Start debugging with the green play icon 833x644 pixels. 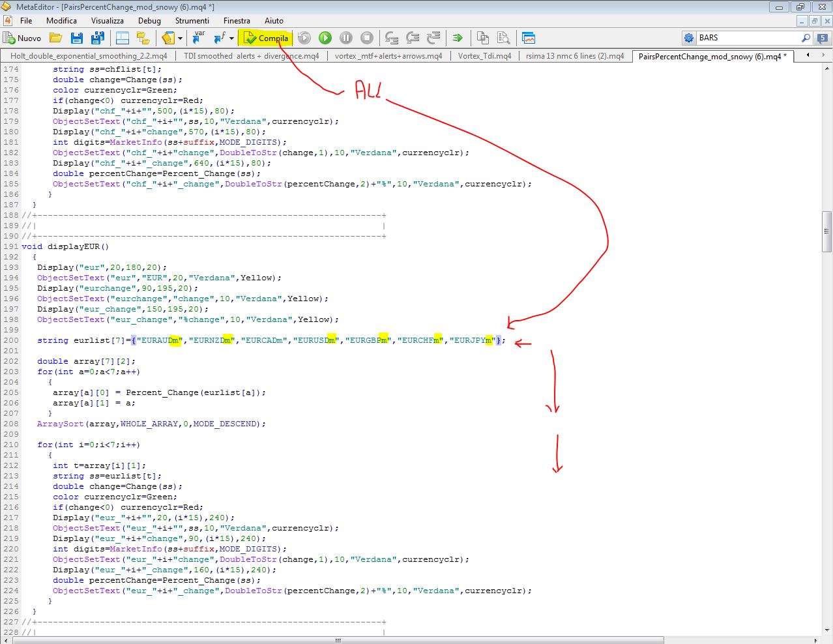[325, 38]
